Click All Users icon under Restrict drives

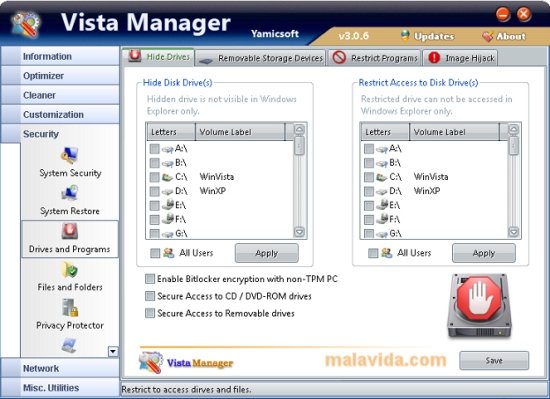pyautogui.click(x=387, y=253)
